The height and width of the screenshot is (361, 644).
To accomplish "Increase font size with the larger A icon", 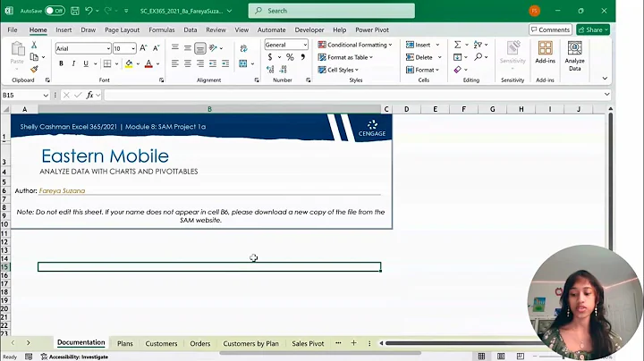I will coord(143,48).
